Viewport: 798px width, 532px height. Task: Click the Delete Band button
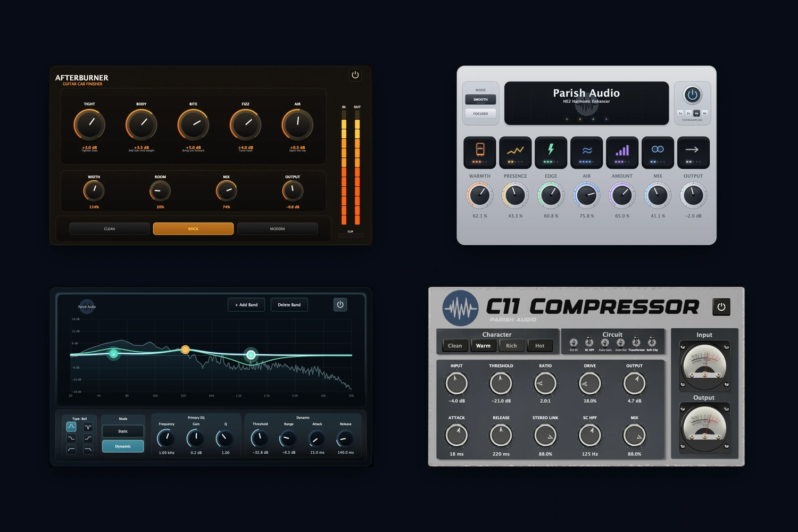[289, 305]
